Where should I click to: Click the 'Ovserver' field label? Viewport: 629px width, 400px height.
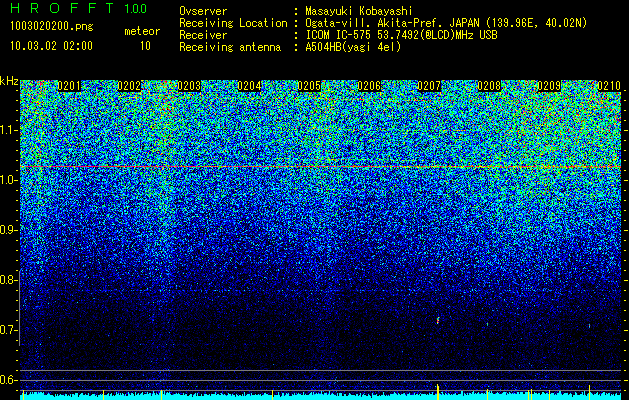point(203,12)
